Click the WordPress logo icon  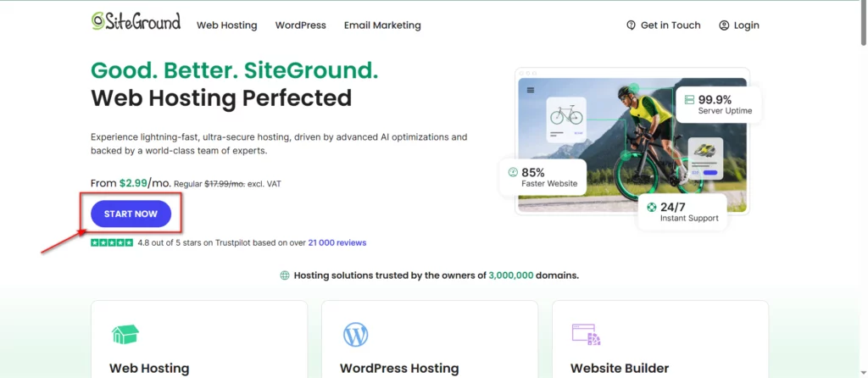[355, 335]
